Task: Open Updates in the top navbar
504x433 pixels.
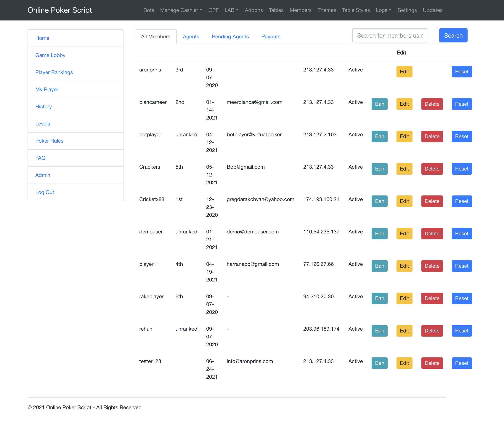Action: coord(432,10)
